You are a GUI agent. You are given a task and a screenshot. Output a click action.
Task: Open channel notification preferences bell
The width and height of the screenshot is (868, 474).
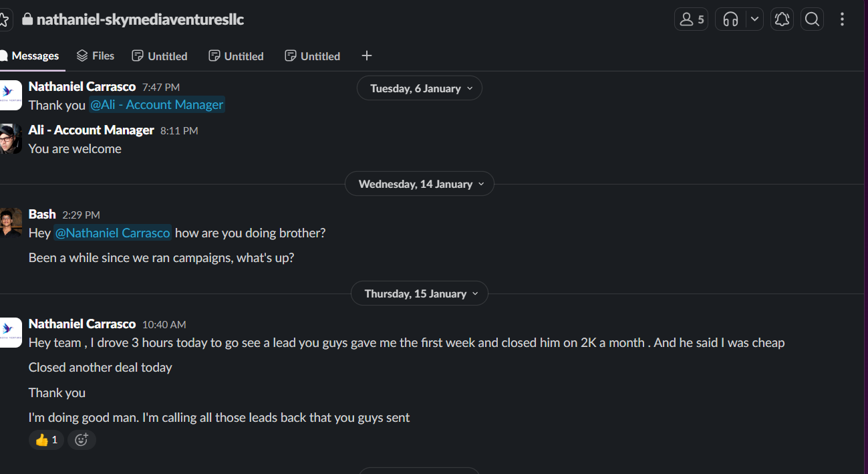point(782,19)
